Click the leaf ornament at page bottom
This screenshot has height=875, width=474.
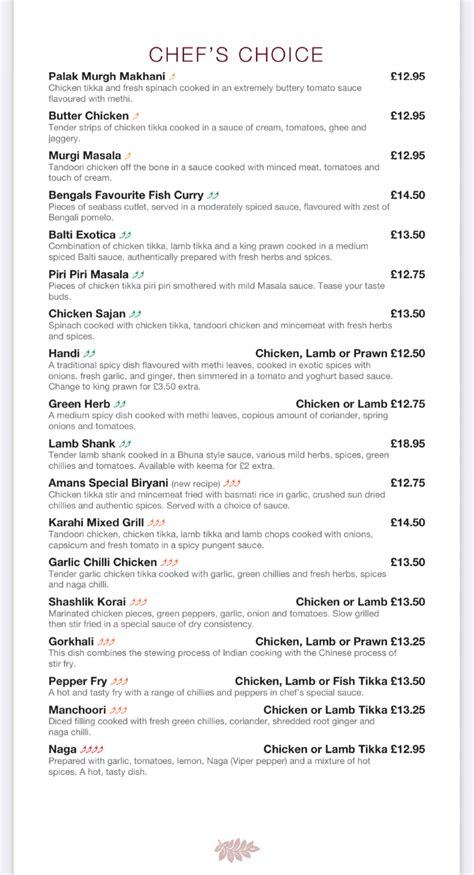(x=237, y=850)
